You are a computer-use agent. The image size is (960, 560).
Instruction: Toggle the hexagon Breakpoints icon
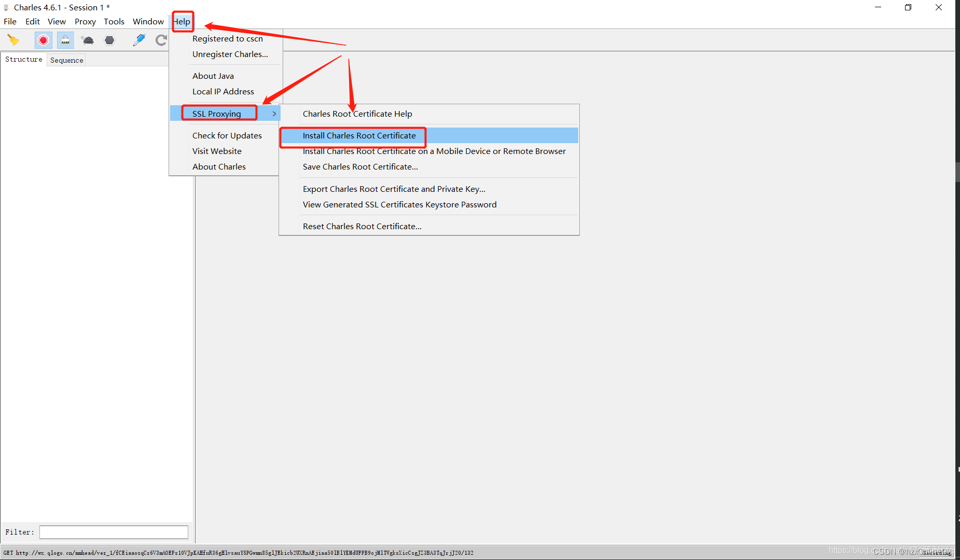point(109,40)
